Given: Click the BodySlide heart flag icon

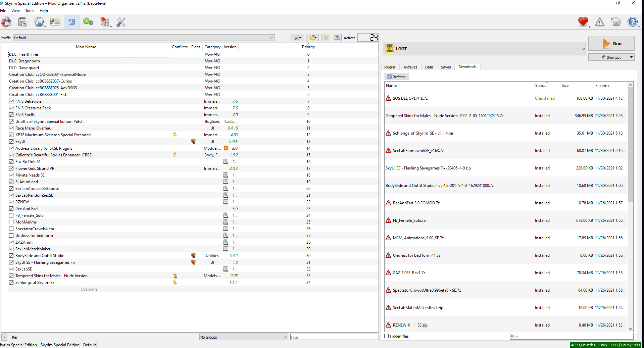Looking at the screenshot, I should (x=193, y=256).
